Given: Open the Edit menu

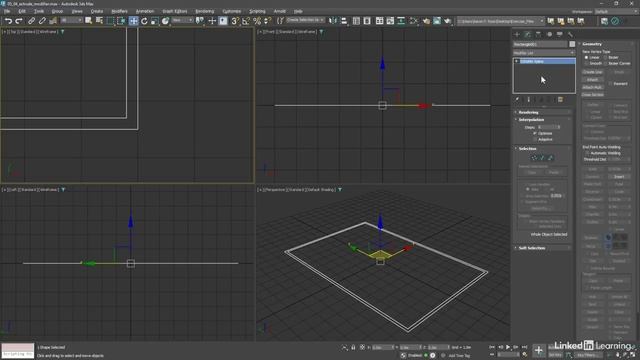Looking at the screenshot, I should tap(22, 11).
